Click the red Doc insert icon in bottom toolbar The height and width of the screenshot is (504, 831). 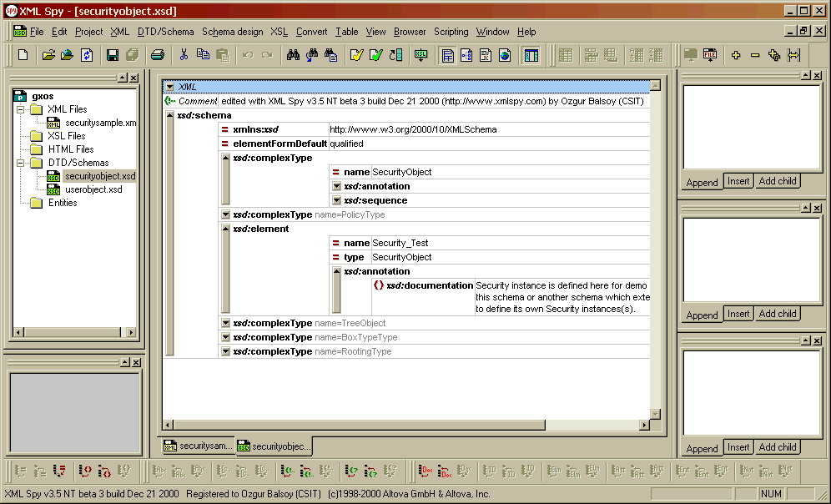click(x=445, y=471)
